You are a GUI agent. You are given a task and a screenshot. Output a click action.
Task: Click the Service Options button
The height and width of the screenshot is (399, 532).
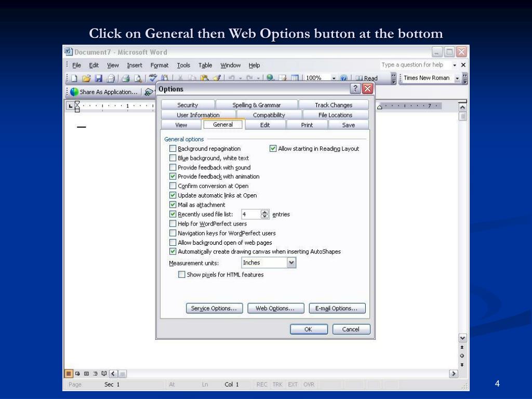214,308
